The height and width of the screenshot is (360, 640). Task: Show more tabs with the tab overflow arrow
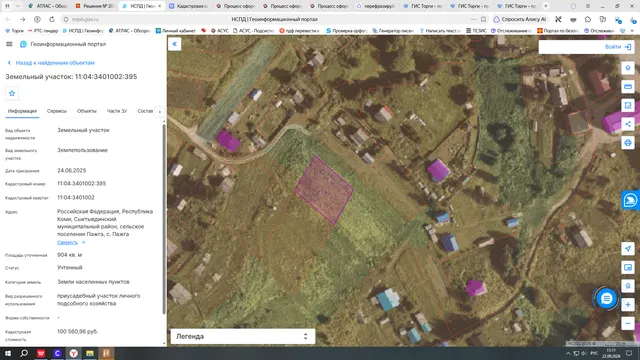tap(160, 111)
